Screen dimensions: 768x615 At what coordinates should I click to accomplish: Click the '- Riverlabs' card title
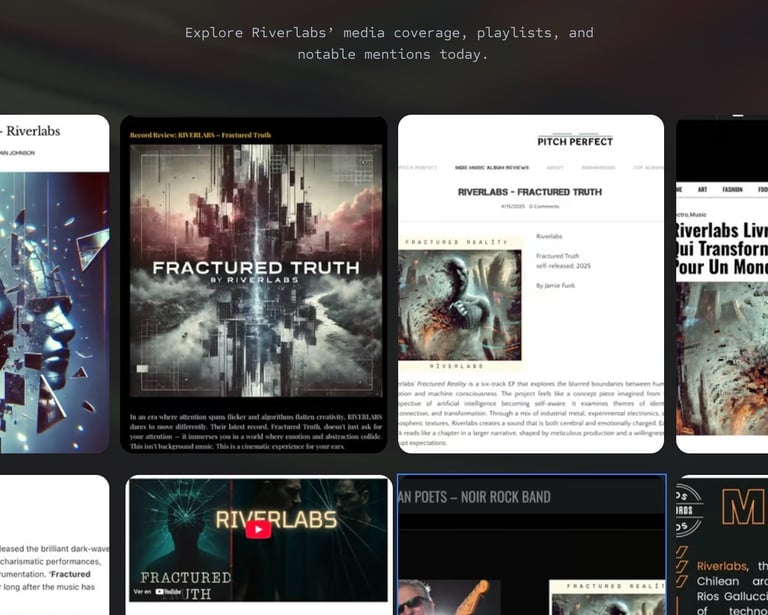coord(30,131)
